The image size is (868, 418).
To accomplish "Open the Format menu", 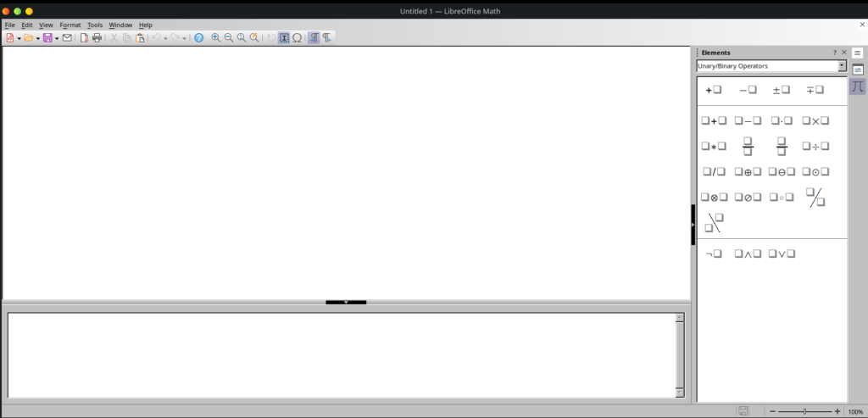I will click(70, 25).
